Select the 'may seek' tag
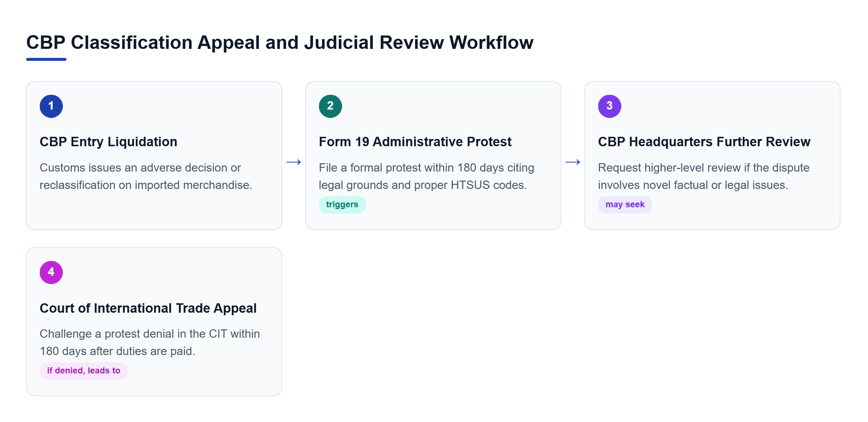The height and width of the screenshot is (422, 868). click(x=625, y=204)
